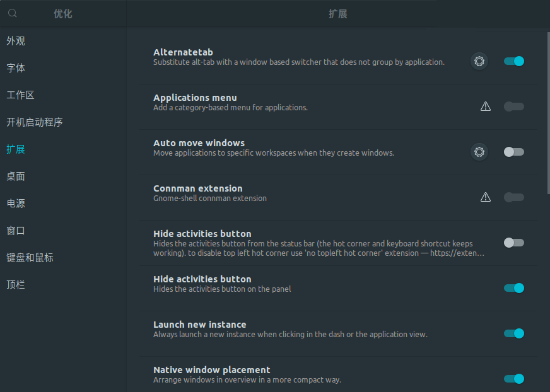Screen dimensions: 550x392
Task: Select 键盘和鼠标 in the sidebar
Action: pos(30,258)
